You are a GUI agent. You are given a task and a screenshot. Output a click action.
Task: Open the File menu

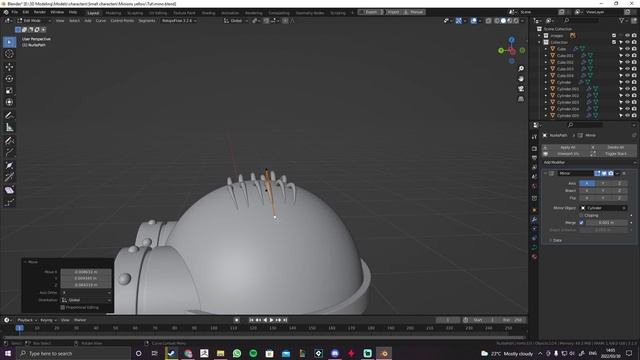point(15,12)
